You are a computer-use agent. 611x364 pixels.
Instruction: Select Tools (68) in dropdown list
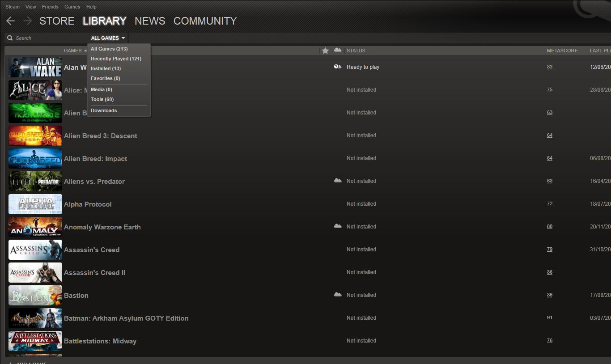[102, 99]
